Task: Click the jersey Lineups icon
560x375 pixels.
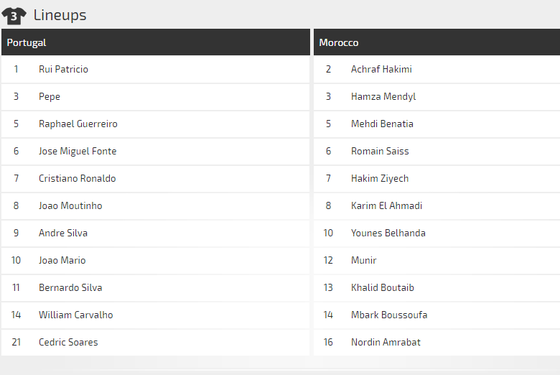Action: (x=14, y=16)
